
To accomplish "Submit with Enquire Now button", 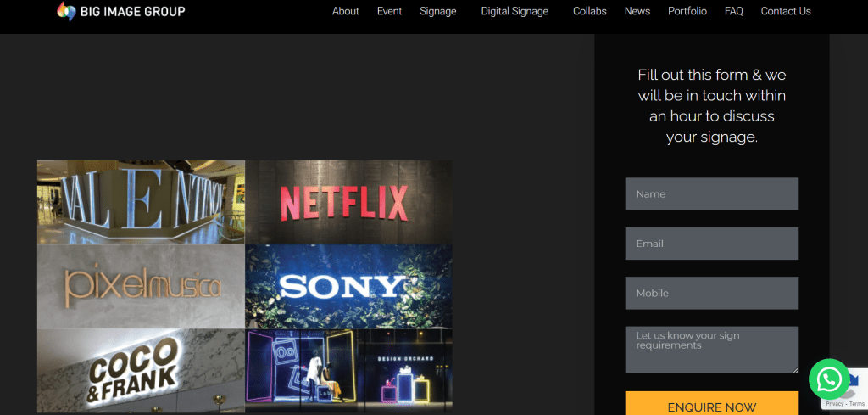I will [711, 403].
